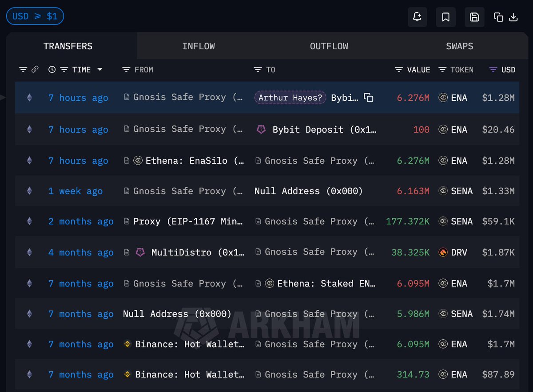Viewport: 533px width, 392px height.
Task: Click the clock icon beside TIME
Action: pyautogui.click(x=52, y=70)
